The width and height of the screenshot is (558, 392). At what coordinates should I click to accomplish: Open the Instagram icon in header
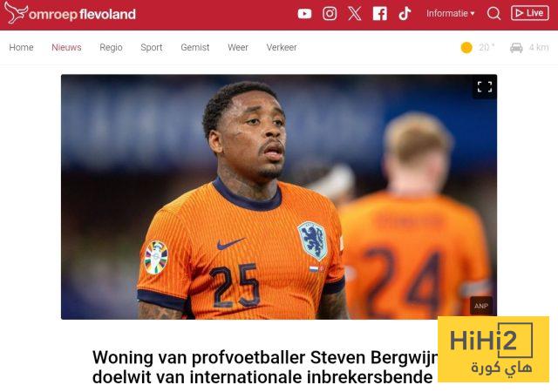(330, 14)
